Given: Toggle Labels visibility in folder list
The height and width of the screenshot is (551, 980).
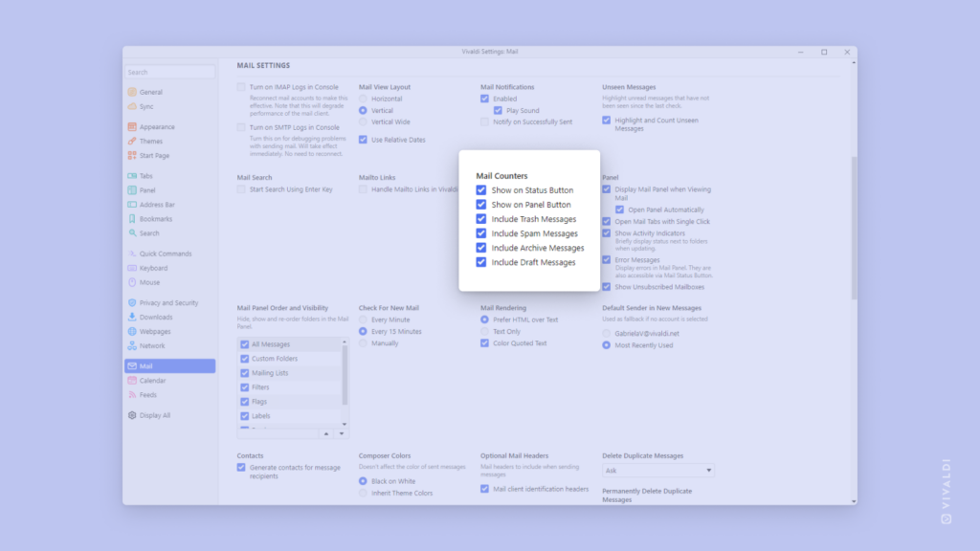Looking at the screenshot, I should coord(245,416).
